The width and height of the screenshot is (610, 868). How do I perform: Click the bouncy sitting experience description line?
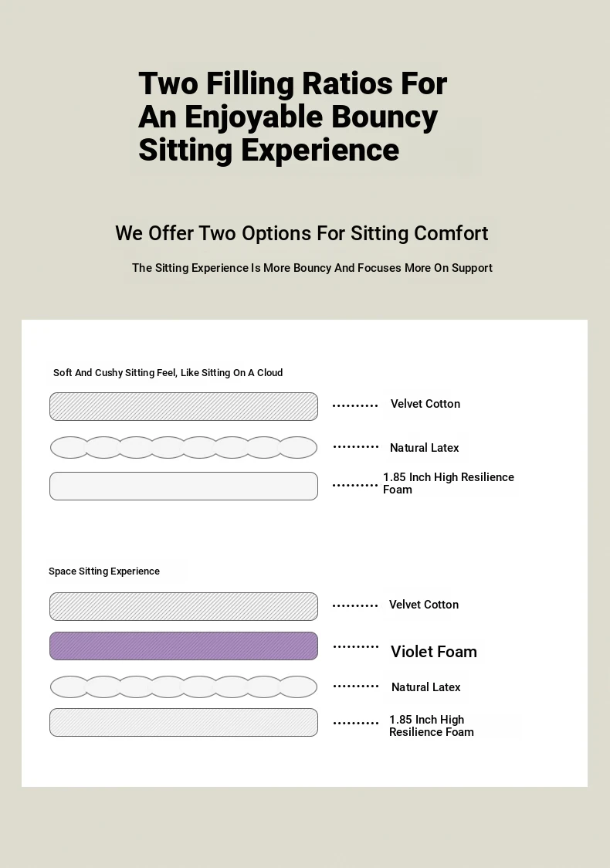point(312,268)
